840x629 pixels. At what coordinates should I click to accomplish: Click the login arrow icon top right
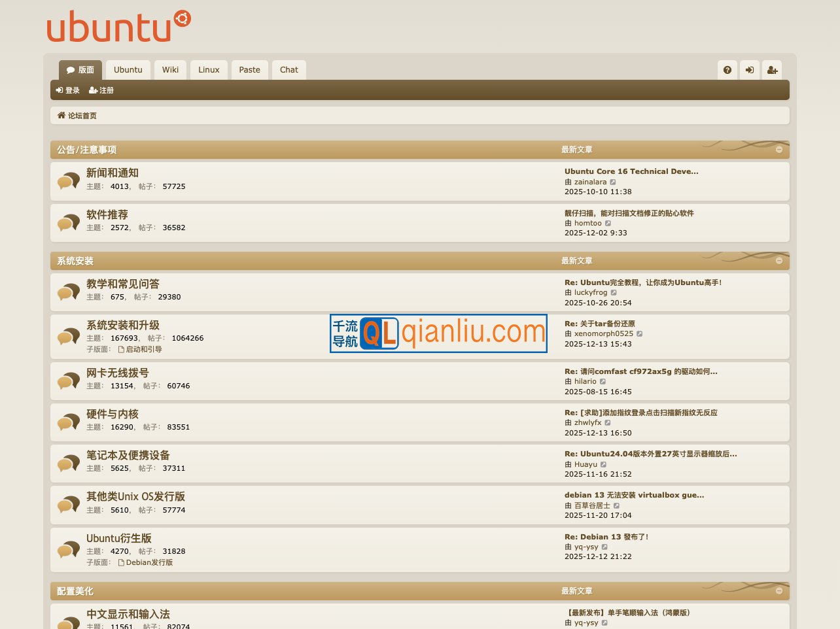750,70
